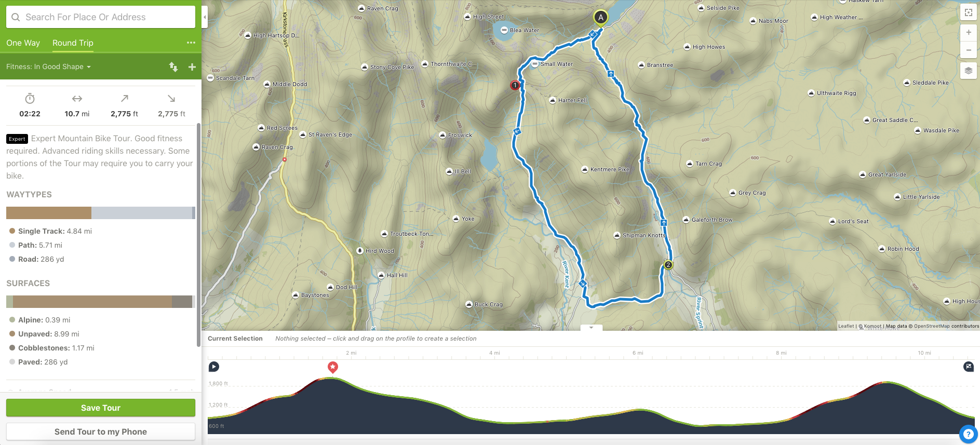Collapse the left sidebar panel arrow
980x445 pixels.
point(205,17)
